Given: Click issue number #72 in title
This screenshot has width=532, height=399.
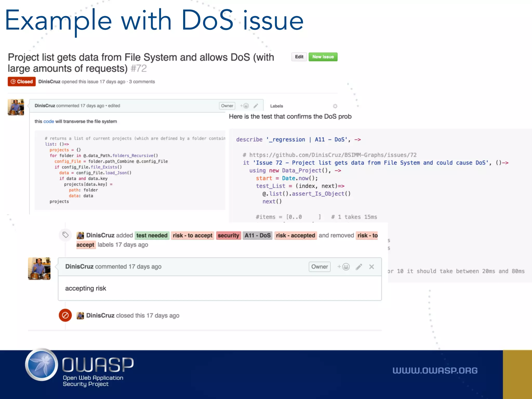Looking at the screenshot, I should click(x=139, y=69).
